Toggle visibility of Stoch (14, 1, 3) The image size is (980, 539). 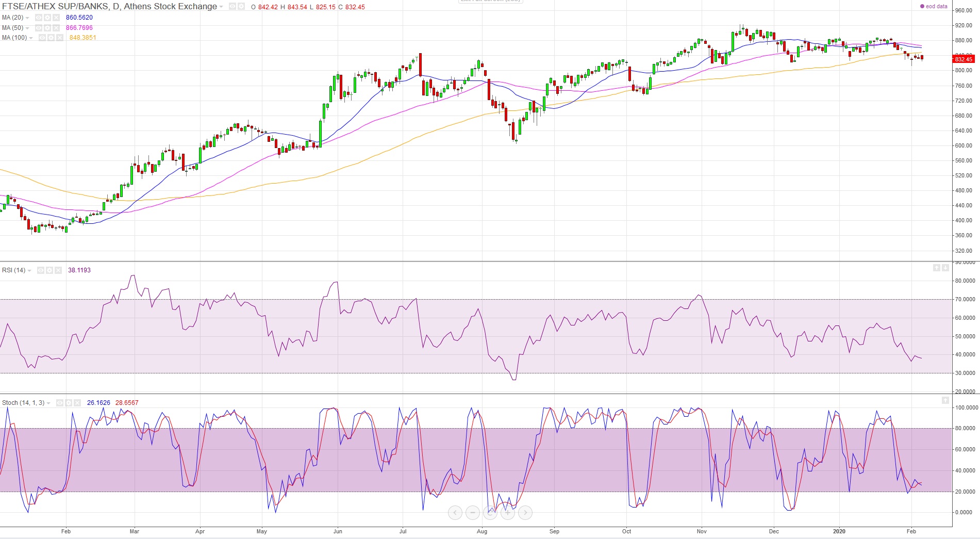point(60,403)
